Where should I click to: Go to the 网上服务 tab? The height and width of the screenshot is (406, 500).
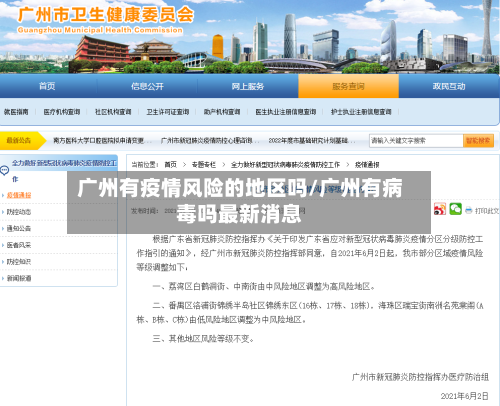point(248,86)
